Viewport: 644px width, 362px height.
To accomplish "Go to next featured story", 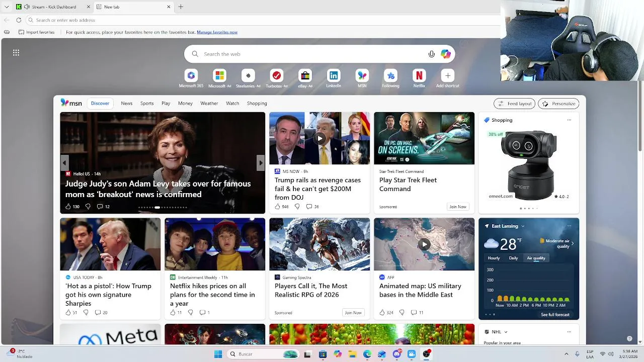I will pyautogui.click(x=260, y=163).
